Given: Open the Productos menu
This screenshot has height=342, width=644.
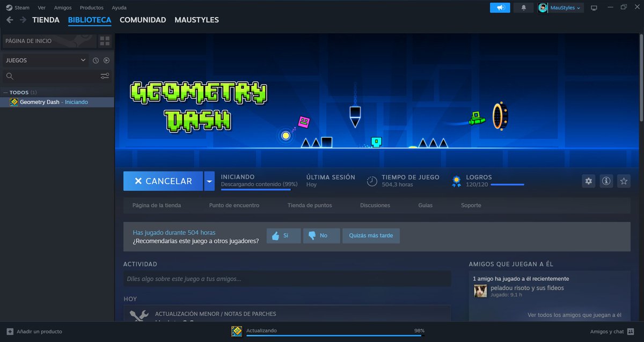Looking at the screenshot, I should click(91, 8).
